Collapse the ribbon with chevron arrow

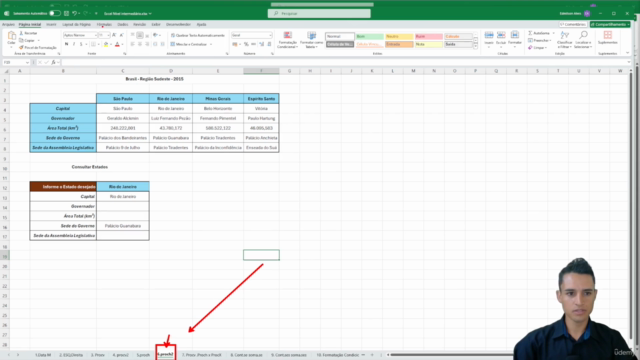pyautogui.click(x=627, y=53)
